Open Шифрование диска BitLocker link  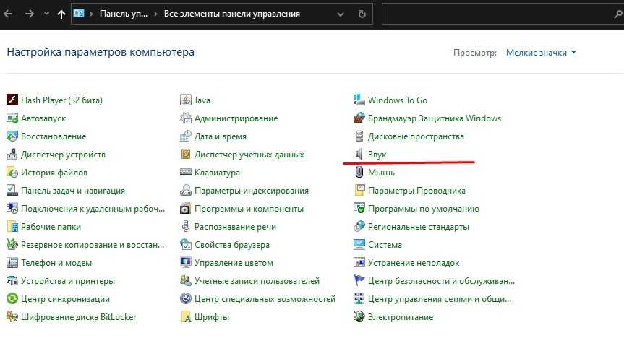(x=78, y=317)
